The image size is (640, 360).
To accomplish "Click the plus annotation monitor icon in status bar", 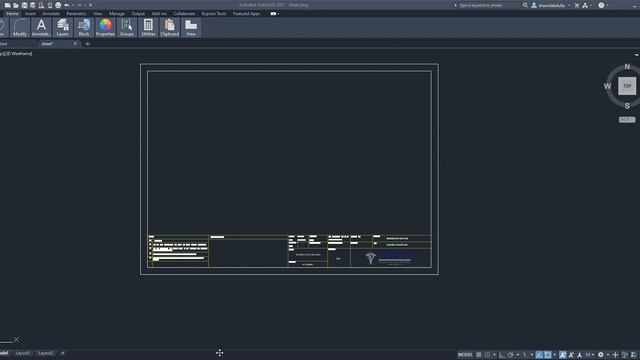I will coord(615,355).
